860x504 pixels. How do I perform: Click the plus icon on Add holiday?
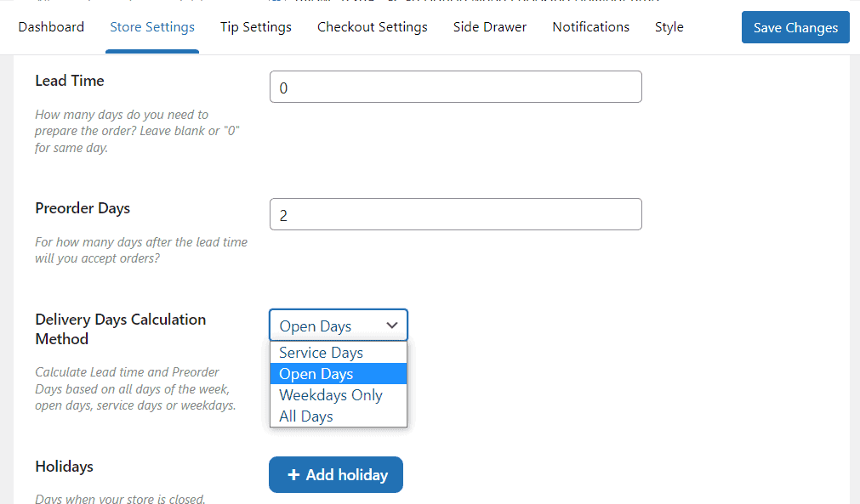(x=293, y=475)
